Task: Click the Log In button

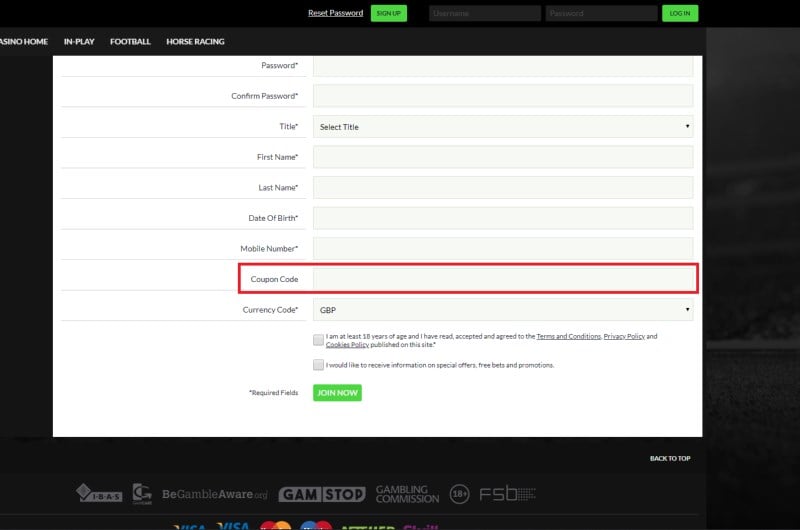Action: coord(680,13)
